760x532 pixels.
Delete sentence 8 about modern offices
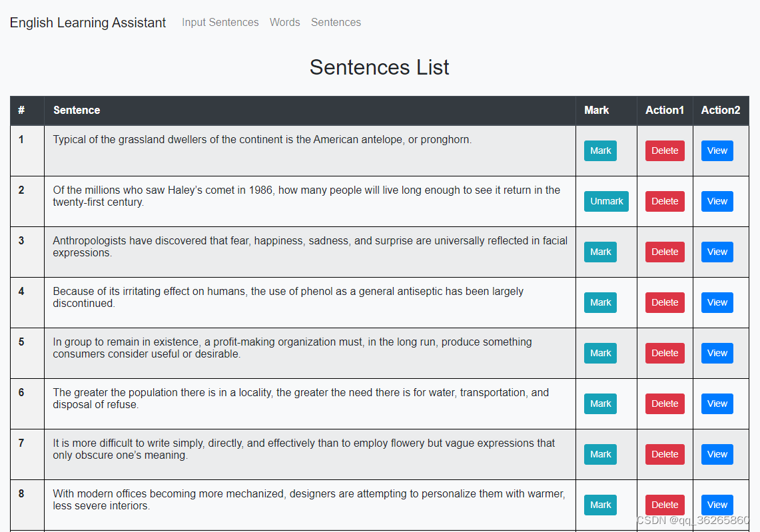[x=665, y=505]
